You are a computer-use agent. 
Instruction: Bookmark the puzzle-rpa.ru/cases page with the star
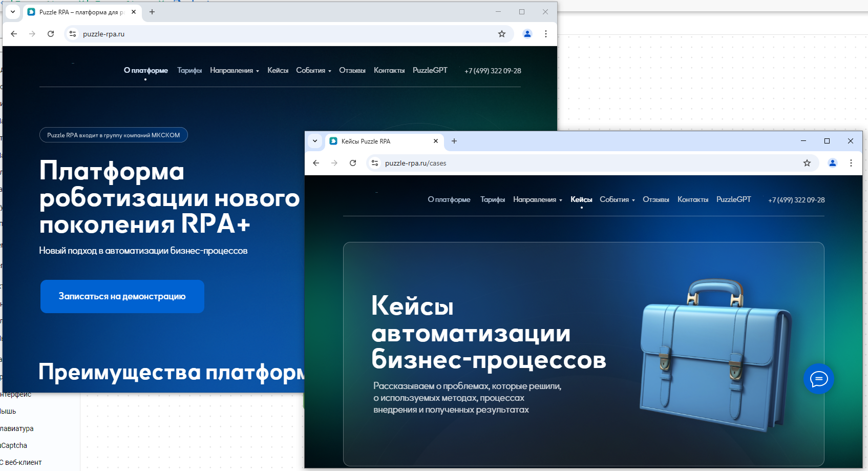coord(807,163)
